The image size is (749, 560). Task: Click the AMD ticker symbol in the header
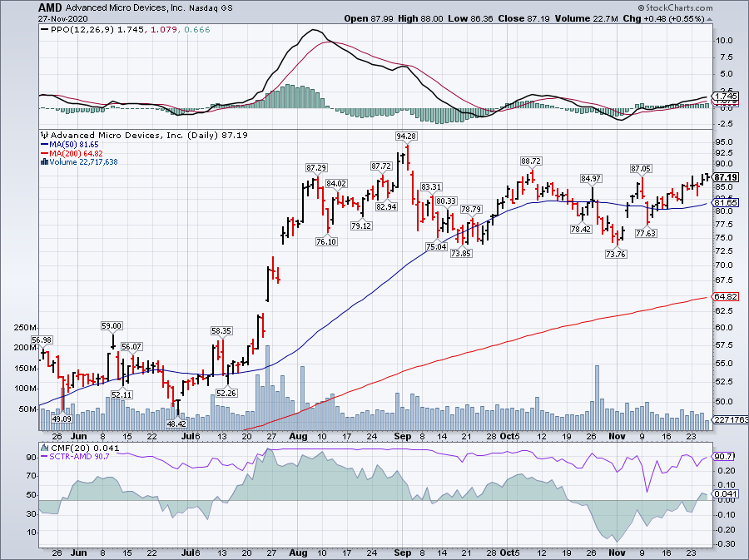click(50, 7)
